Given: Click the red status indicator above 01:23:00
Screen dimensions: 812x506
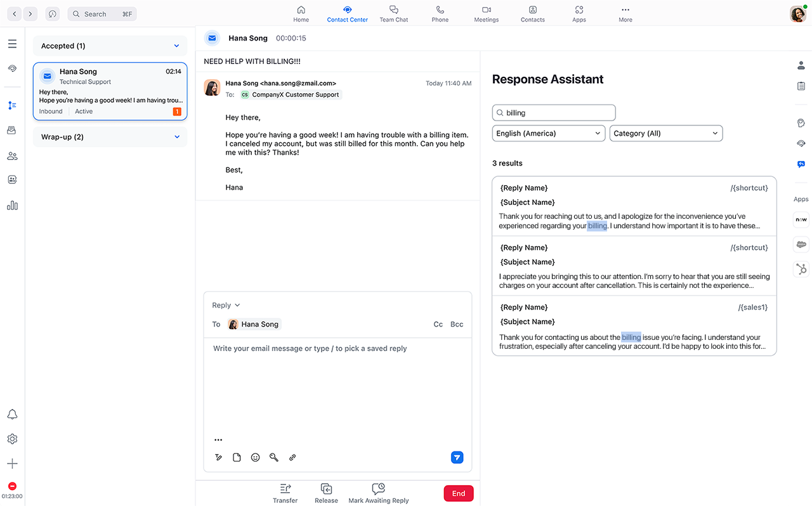Looking at the screenshot, I should click(12, 486).
